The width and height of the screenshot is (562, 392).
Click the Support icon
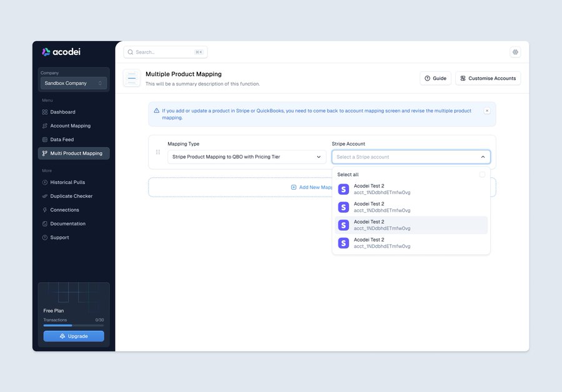tap(45, 238)
